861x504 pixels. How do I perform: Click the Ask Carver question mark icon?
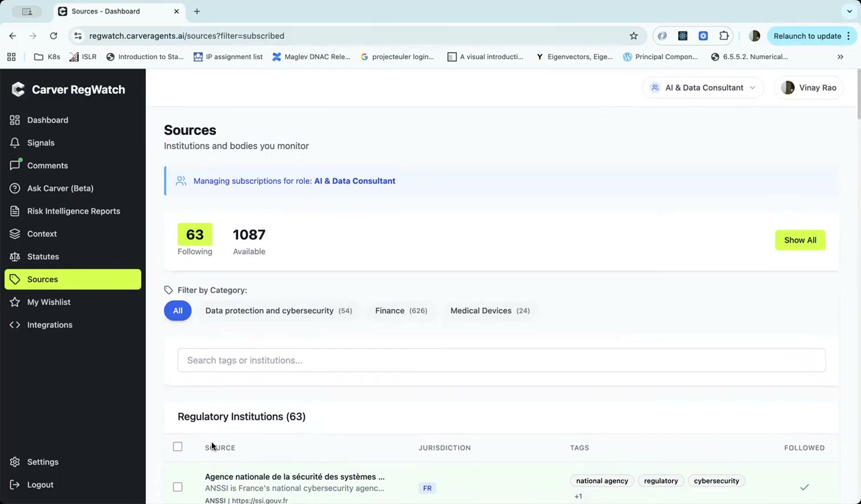[15, 188]
